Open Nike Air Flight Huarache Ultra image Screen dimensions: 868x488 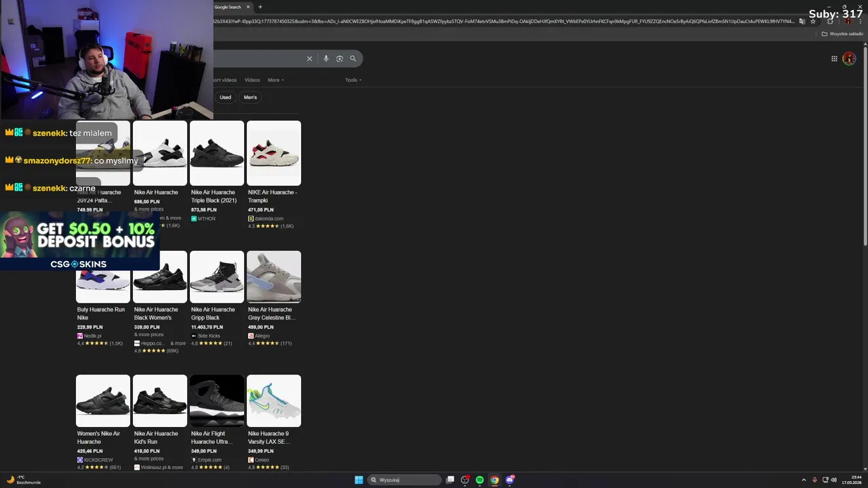pos(217,401)
